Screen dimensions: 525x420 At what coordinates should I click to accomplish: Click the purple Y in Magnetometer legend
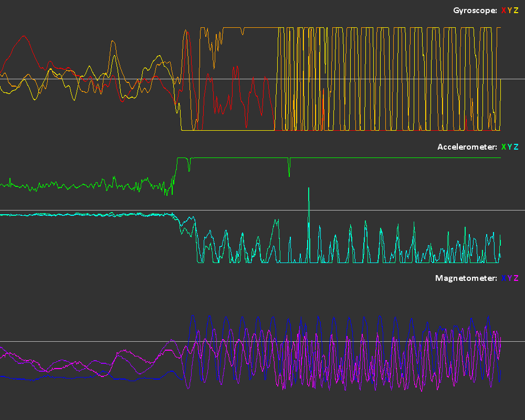510,278
